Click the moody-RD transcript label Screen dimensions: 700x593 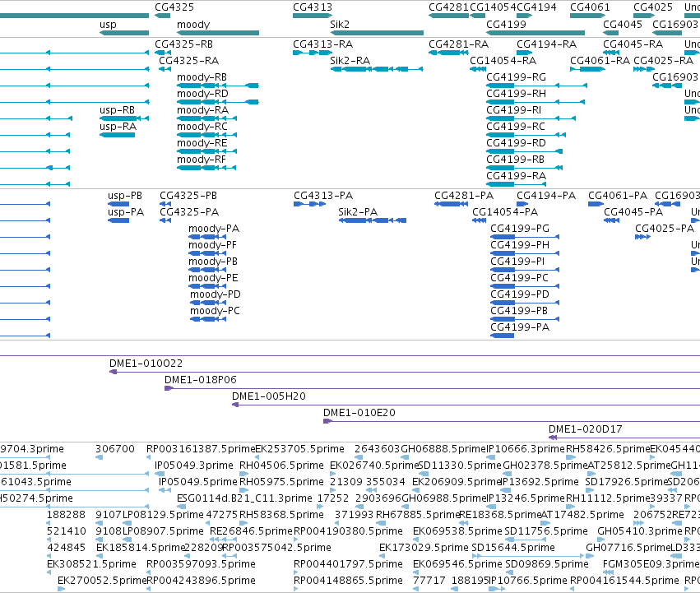coord(202,94)
